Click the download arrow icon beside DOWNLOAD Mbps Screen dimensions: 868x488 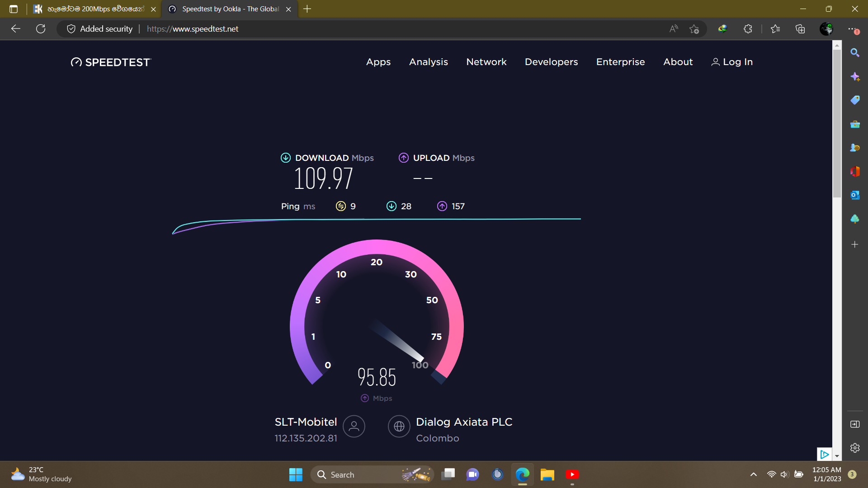(286, 158)
